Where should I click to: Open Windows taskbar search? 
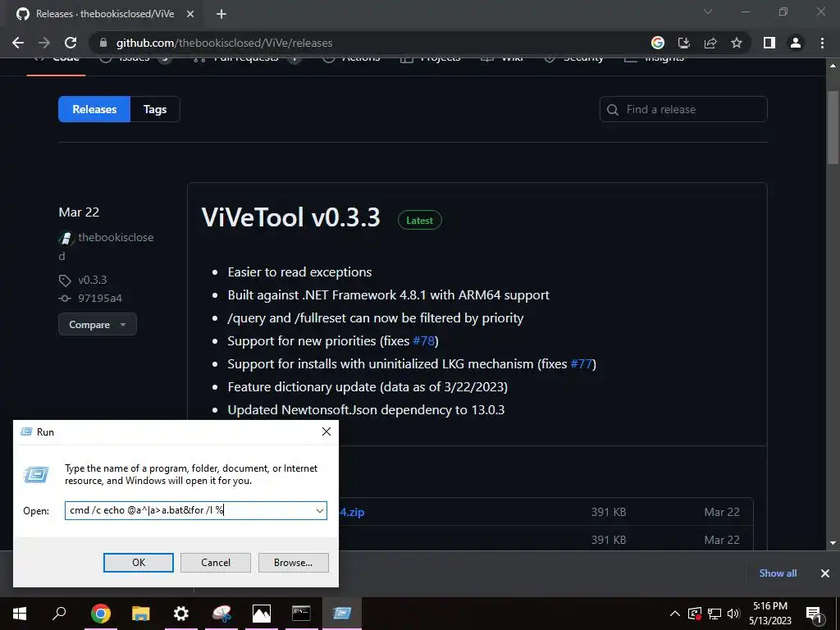coord(59,614)
